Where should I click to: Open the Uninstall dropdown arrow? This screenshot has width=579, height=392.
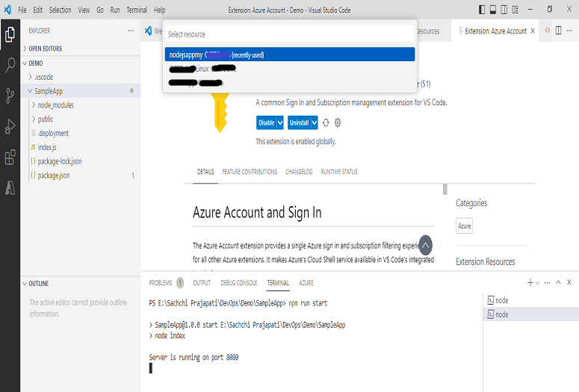(x=315, y=122)
